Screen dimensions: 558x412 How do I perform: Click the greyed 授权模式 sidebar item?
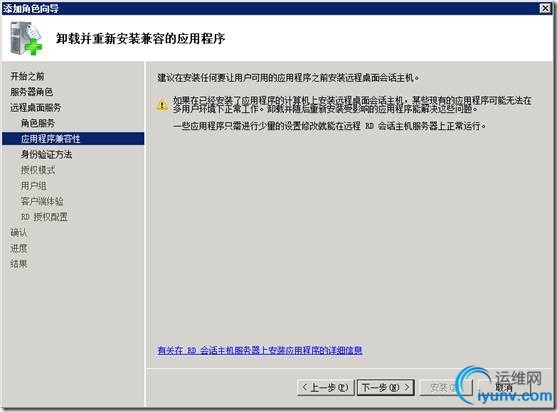click(38, 170)
